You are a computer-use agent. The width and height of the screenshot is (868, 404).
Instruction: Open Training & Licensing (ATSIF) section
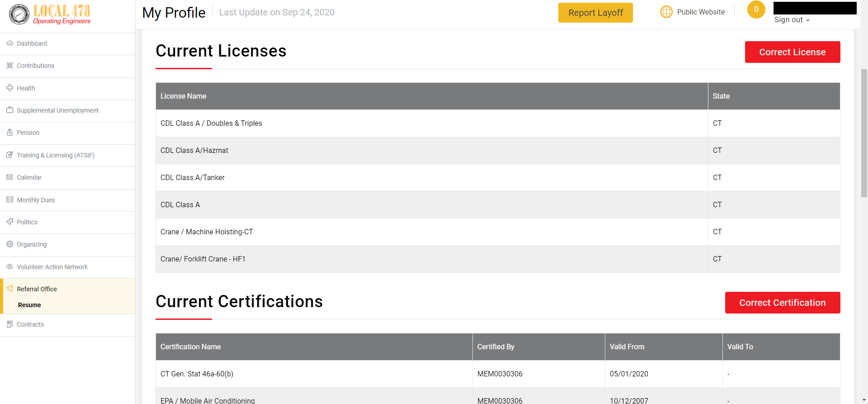point(55,155)
